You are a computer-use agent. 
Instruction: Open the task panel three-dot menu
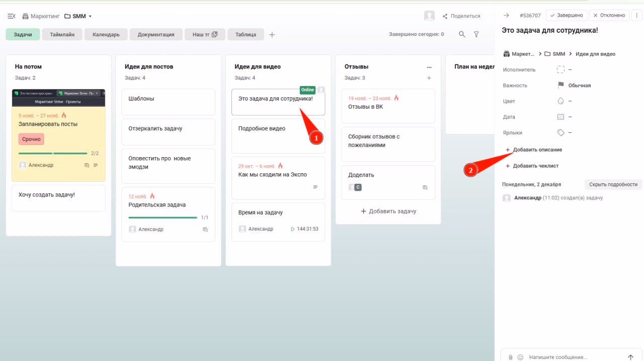click(x=637, y=16)
